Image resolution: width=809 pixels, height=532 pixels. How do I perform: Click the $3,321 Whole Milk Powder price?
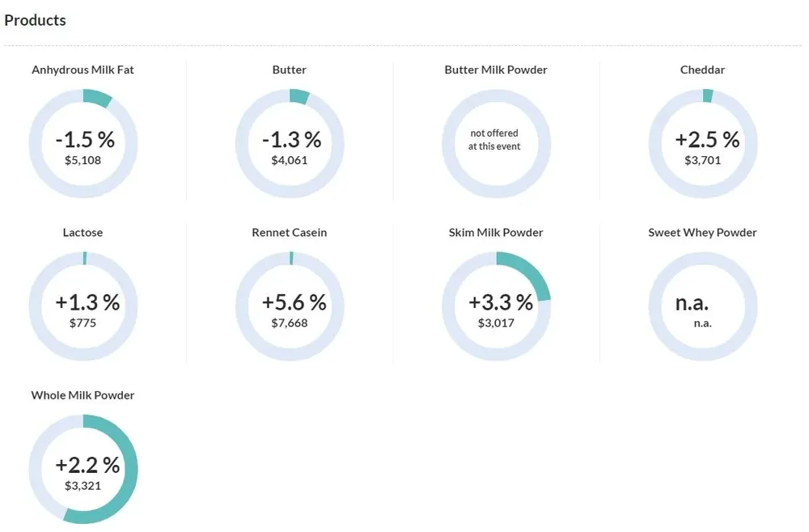pyautogui.click(x=83, y=486)
